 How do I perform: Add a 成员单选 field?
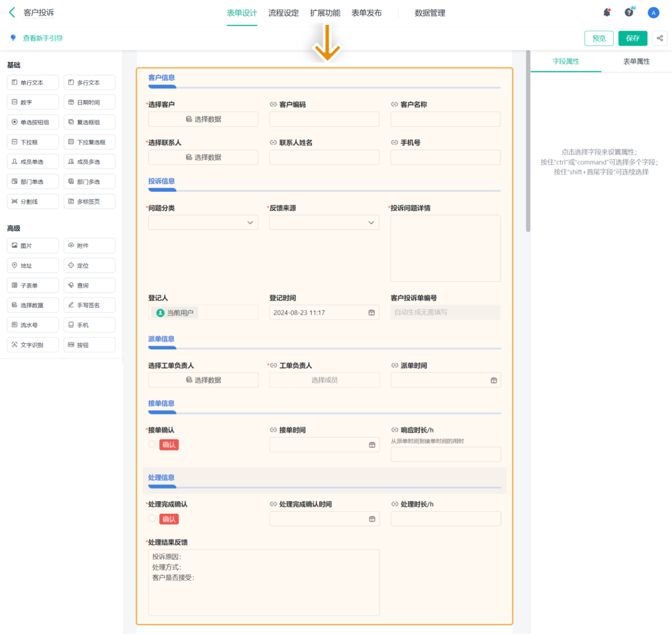point(33,162)
